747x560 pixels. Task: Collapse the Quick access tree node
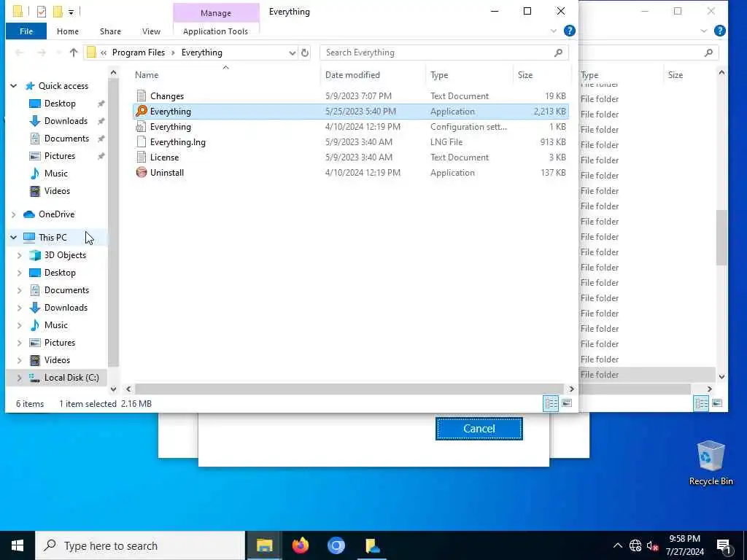click(13, 86)
